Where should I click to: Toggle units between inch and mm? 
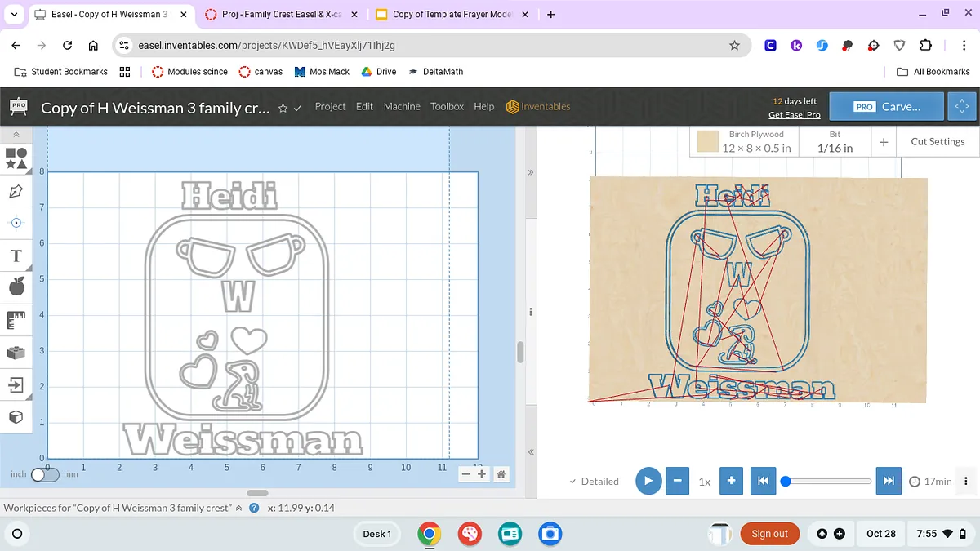[x=44, y=474]
